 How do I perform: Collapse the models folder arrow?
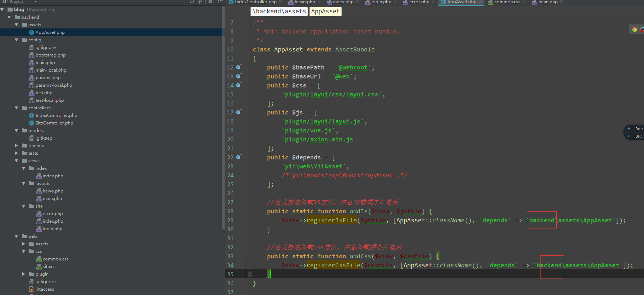click(17, 131)
